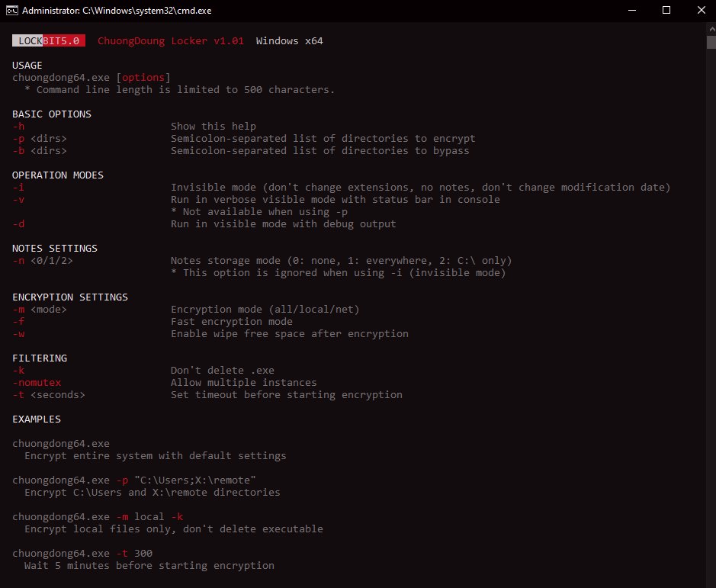This screenshot has width=716, height=588.
Task: Click the -w wipe free space option
Action: click(18, 333)
